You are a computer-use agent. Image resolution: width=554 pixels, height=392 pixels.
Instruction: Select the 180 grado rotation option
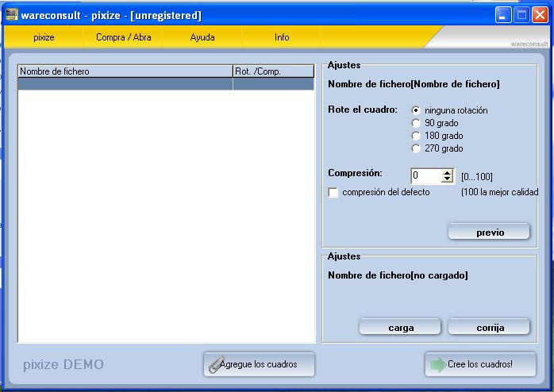[416, 136]
